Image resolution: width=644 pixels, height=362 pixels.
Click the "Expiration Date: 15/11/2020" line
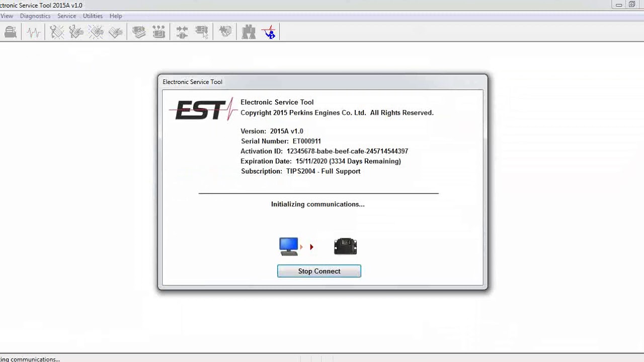pyautogui.click(x=321, y=161)
